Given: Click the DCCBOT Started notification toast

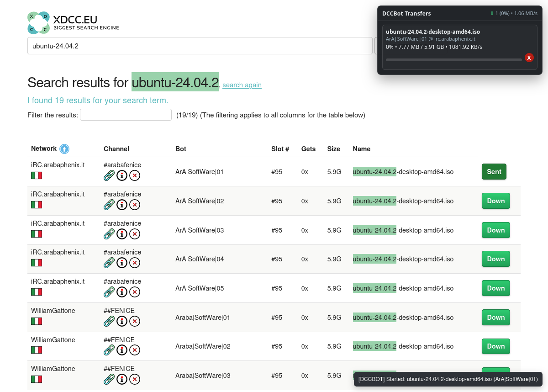Looking at the screenshot, I should pos(448,379).
